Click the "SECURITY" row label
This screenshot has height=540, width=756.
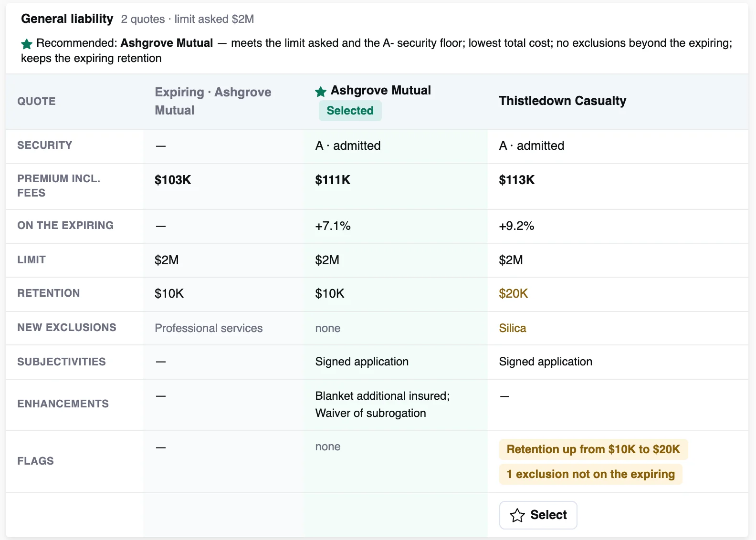tap(45, 145)
